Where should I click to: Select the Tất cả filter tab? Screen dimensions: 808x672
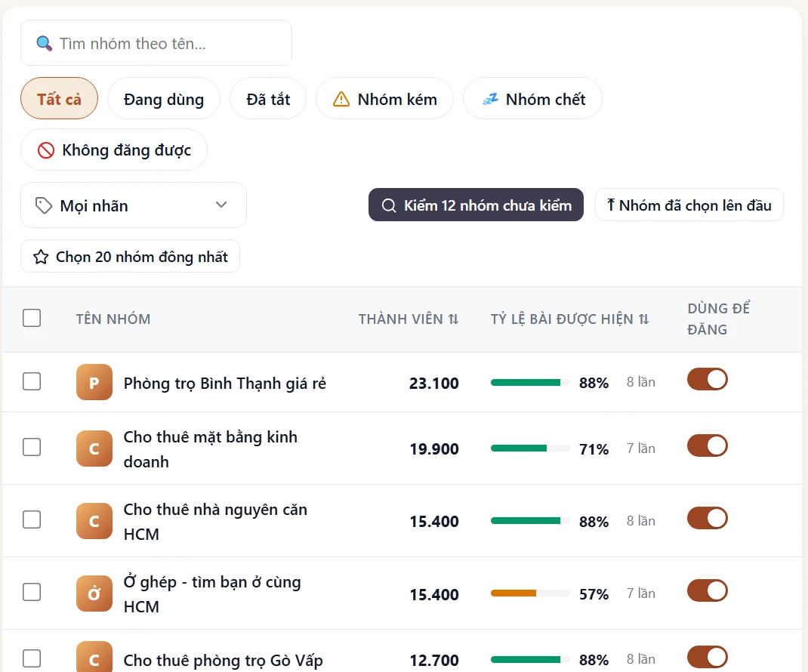click(x=59, y=98)
